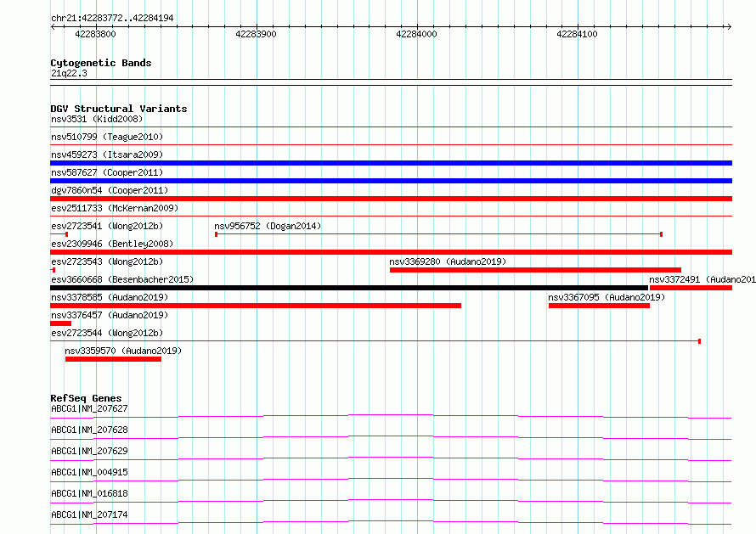The width and height of the screenshot is (756, 534).
Task: Click the chr21:42283772..42284194 coordinate label
Action: coord(112,19)
